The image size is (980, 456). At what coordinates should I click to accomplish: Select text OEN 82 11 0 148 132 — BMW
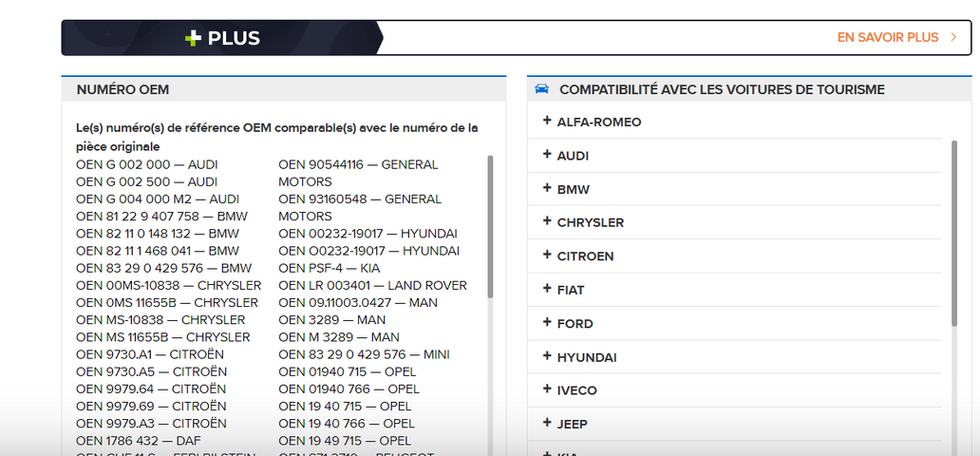click(158, 234)
